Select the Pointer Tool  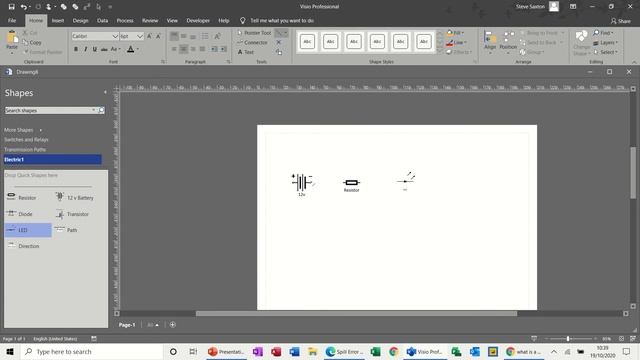(254, 33)
